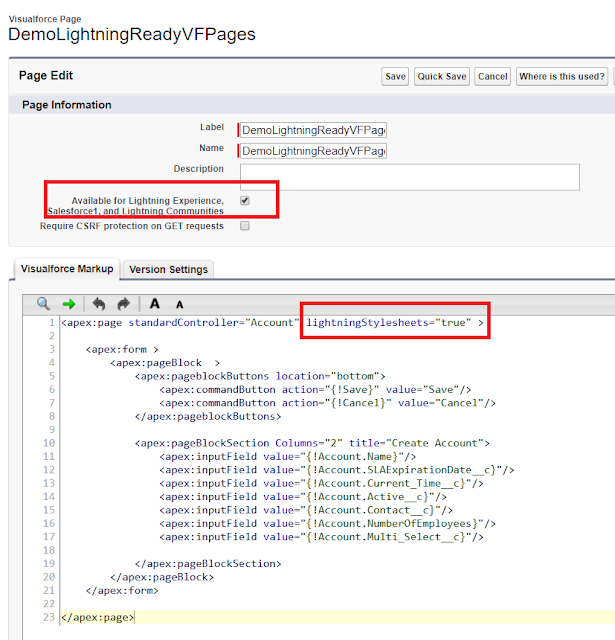Image resolution: width=615 pixels, height=640 pixels.
Task: Click line number 10 in the gutter
Action: 49,443
